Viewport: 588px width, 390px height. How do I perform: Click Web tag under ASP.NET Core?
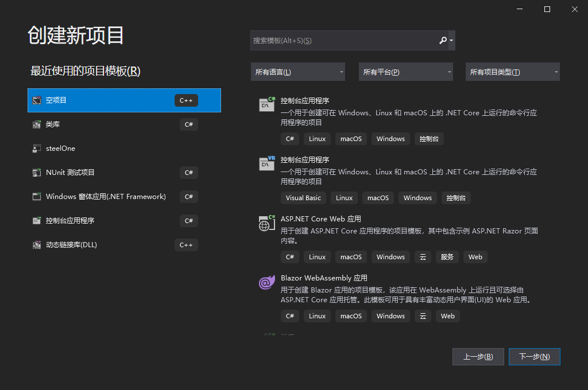click(475, 257)
